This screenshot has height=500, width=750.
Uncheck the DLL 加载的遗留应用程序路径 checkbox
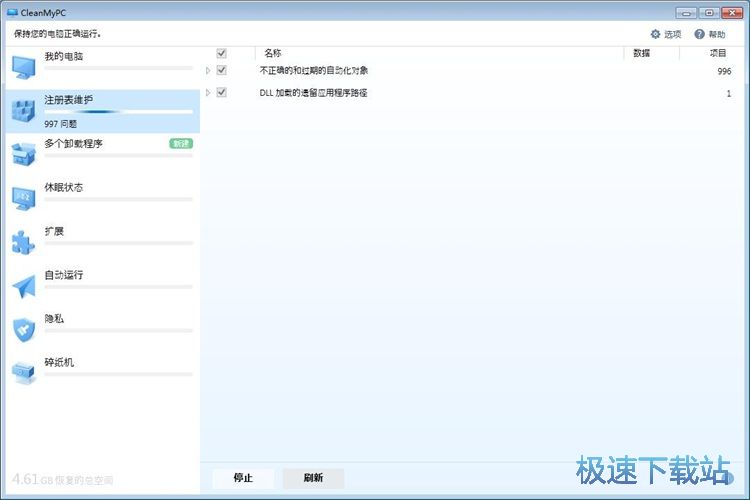point(221,92)
